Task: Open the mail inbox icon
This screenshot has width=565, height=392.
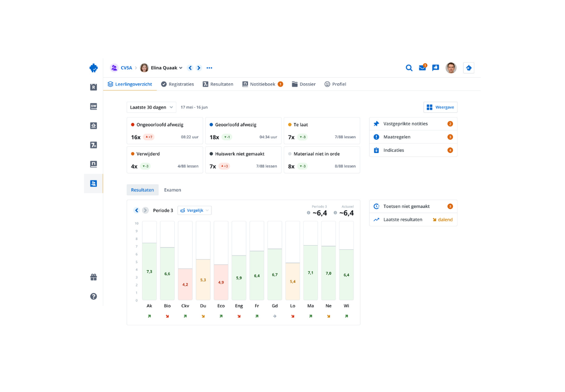Action: pos(422,68)
